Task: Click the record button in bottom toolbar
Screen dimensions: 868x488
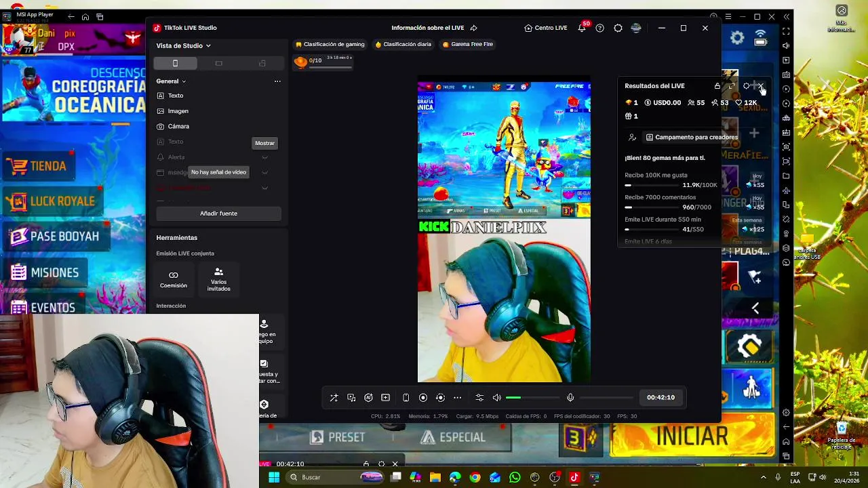Action: click(x=423, y=398)
